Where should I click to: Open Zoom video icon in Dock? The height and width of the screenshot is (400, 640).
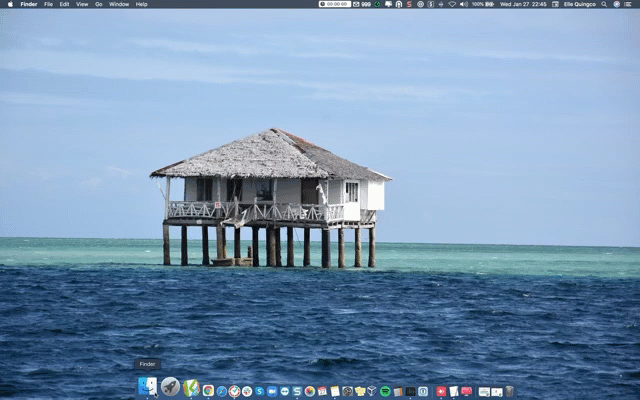[272, 391]
